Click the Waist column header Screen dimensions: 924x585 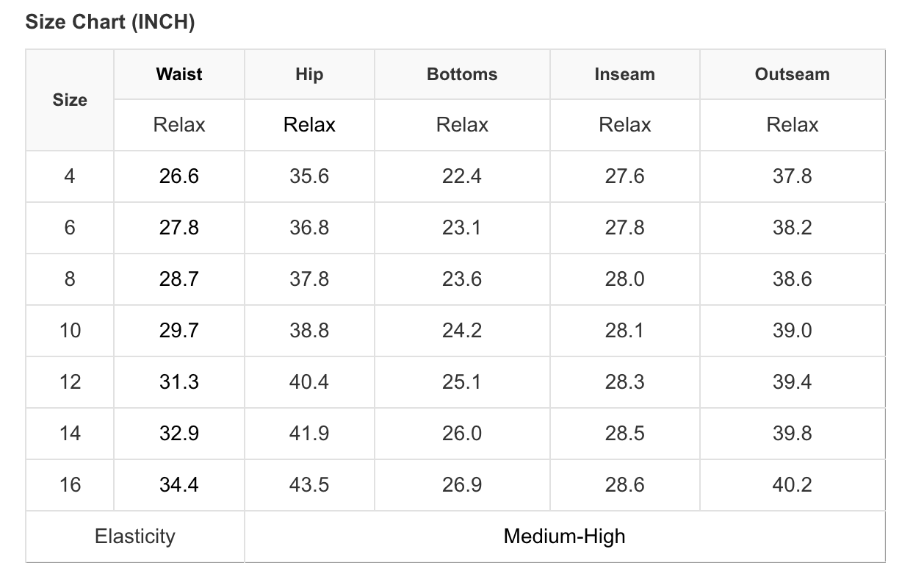179,74
